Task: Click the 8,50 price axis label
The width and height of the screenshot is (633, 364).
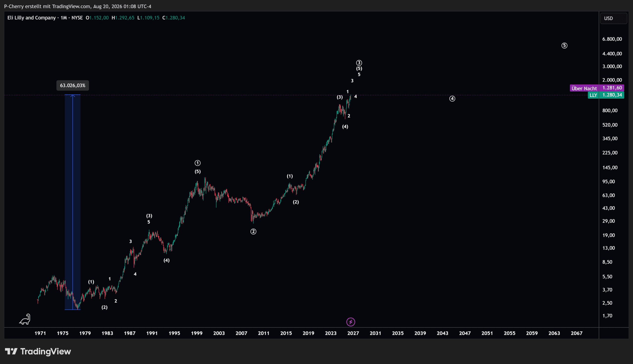Action: (608, 262)
